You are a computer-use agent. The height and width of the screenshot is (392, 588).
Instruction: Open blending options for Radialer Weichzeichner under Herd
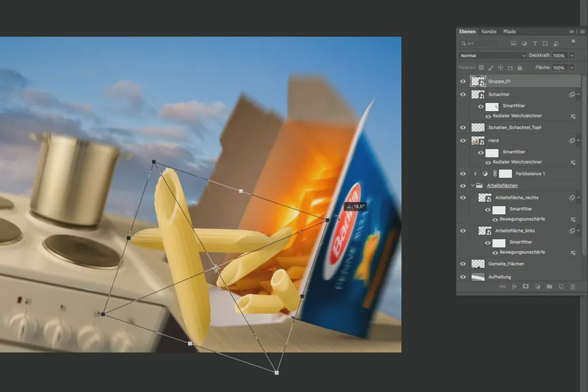coord(573,162)
